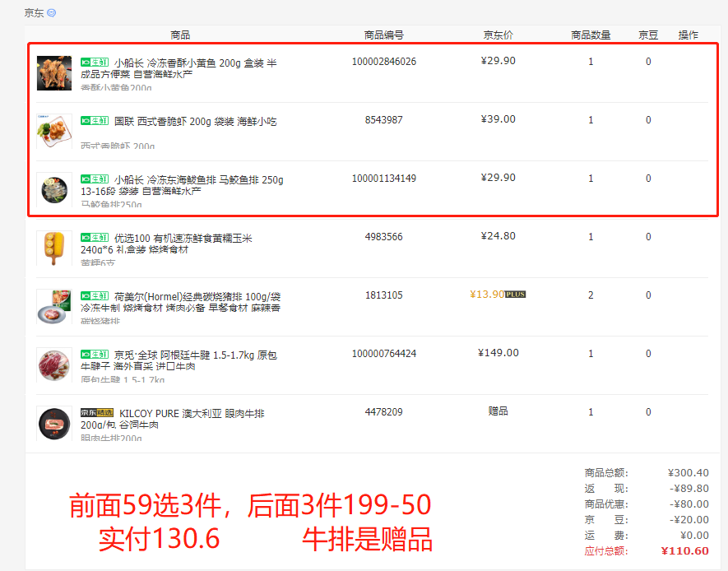Click the 京东 seller name

click(x=34, y=13)
